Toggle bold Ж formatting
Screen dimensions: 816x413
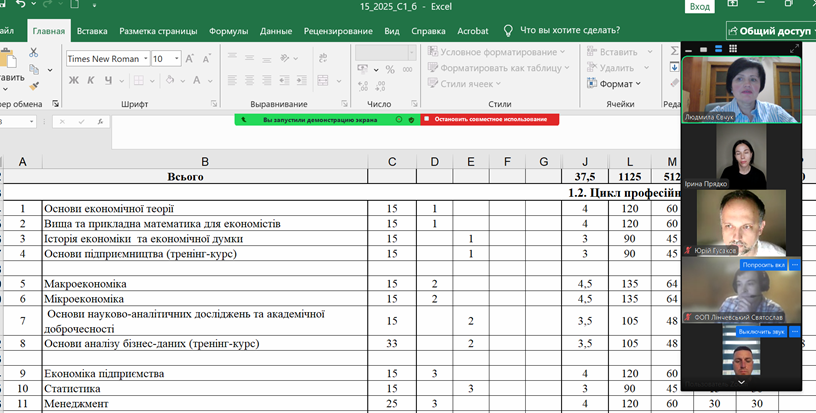click(74, 81)
